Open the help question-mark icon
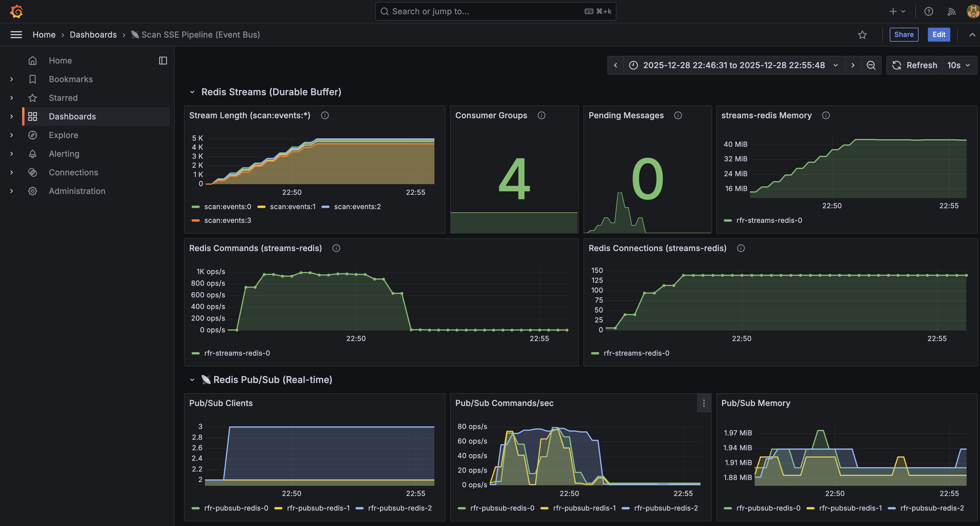 (x=928, y=11)
